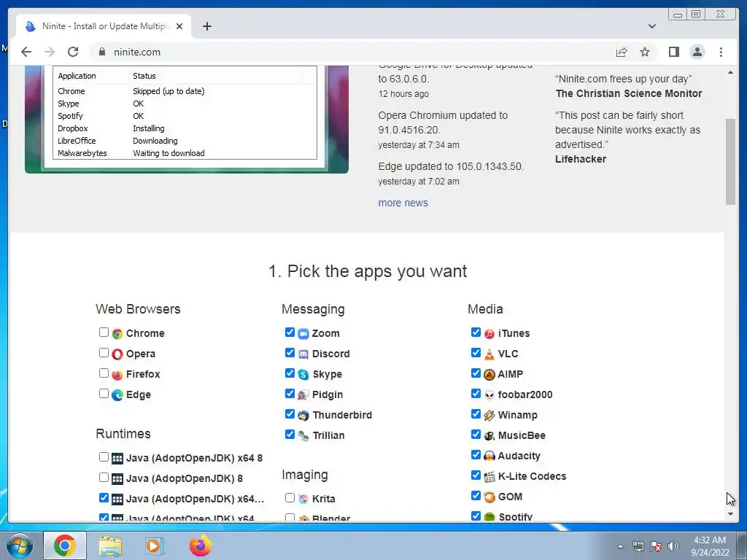
Task: Open the more news link
Action: (x=403, y=203)
